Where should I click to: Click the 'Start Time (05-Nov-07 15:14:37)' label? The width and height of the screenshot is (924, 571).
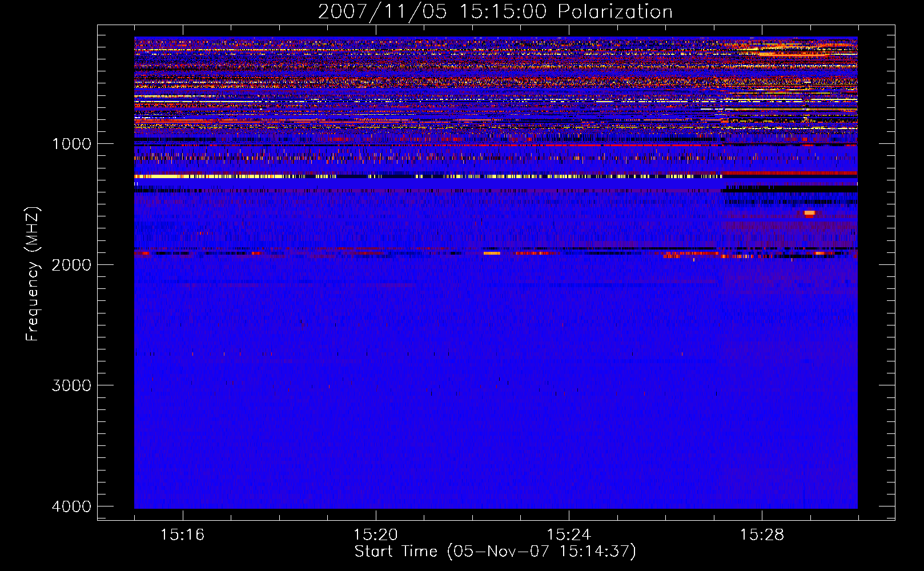pyautogui.click(x=495, y=552)
